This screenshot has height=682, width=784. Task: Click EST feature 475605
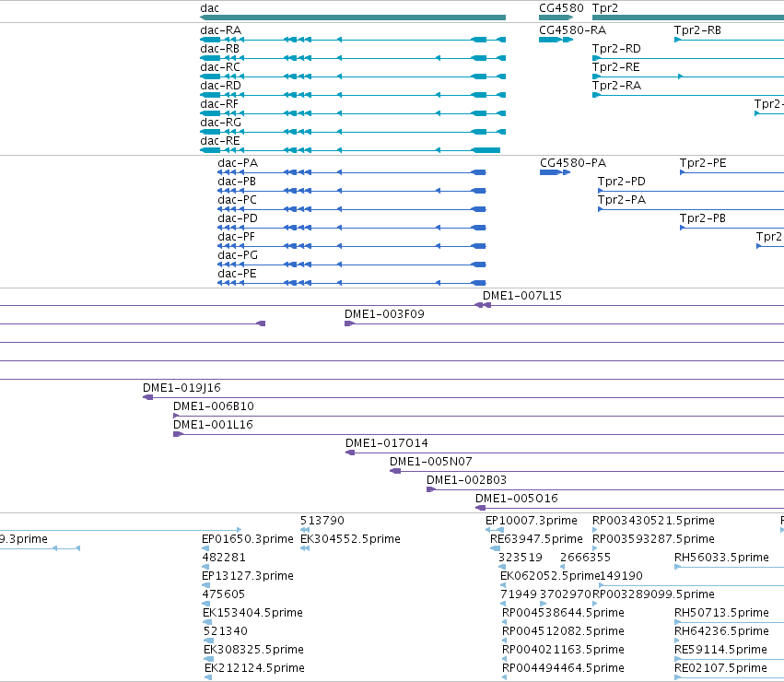pos(224,595)
